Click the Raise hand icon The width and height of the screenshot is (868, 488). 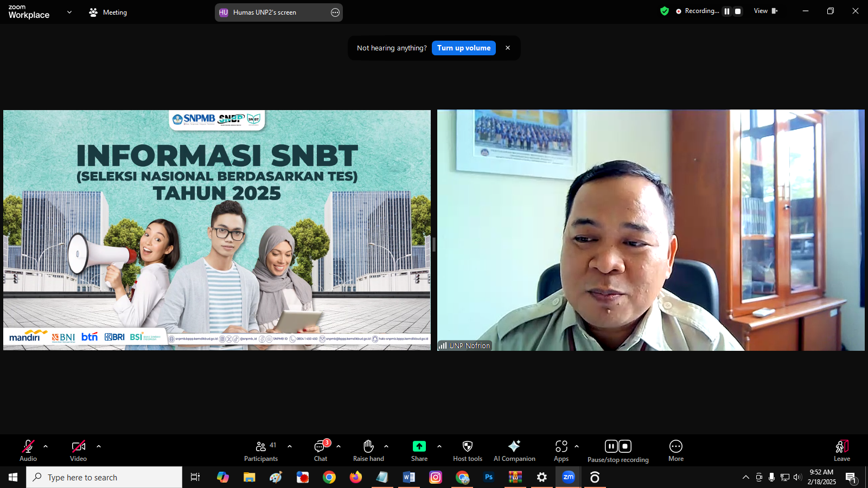pyautogui.click(x=368, y=451)
